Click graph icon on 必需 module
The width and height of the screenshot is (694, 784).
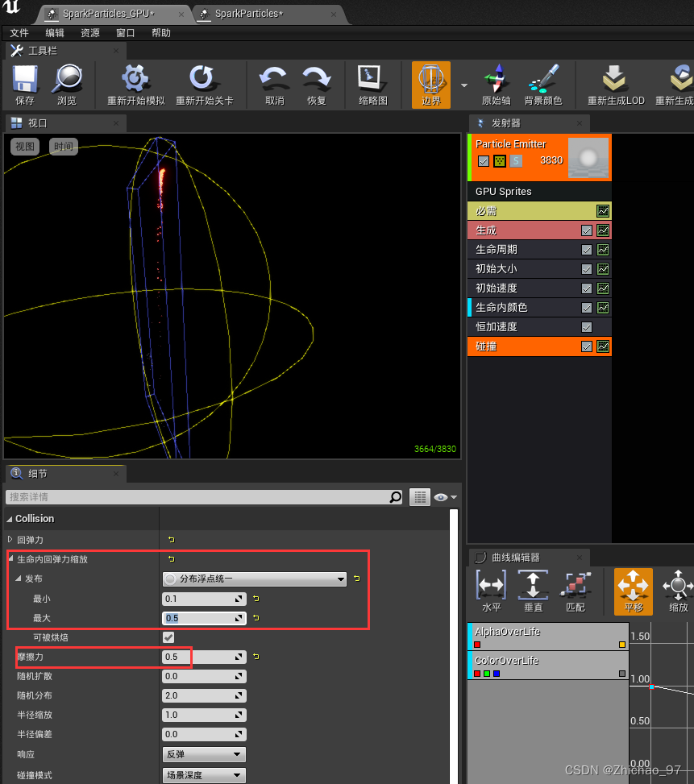pyautogui.click(x=603, y=211)
